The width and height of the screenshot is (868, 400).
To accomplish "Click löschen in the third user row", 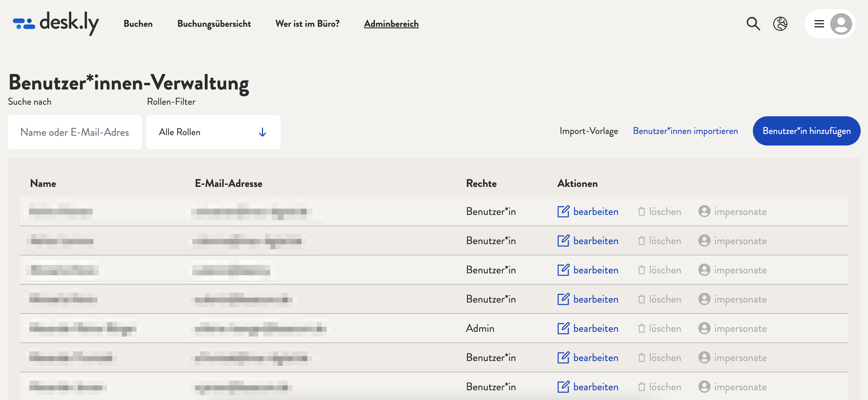I will point(665,270).
